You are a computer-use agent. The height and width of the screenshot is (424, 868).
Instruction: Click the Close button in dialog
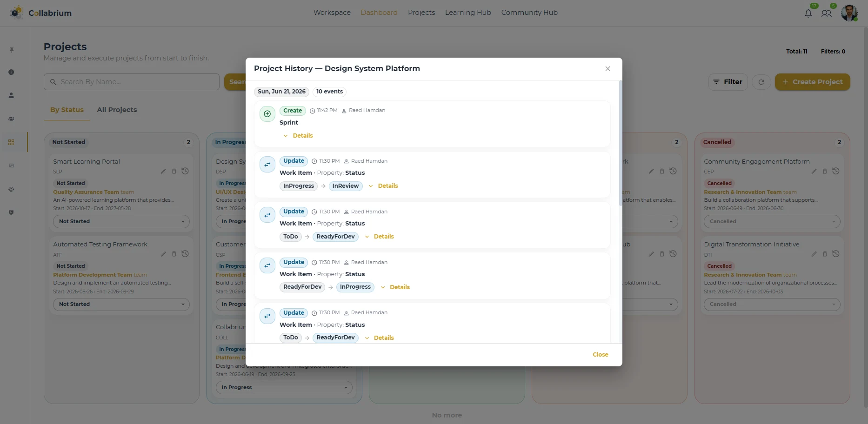coord(601,355)
